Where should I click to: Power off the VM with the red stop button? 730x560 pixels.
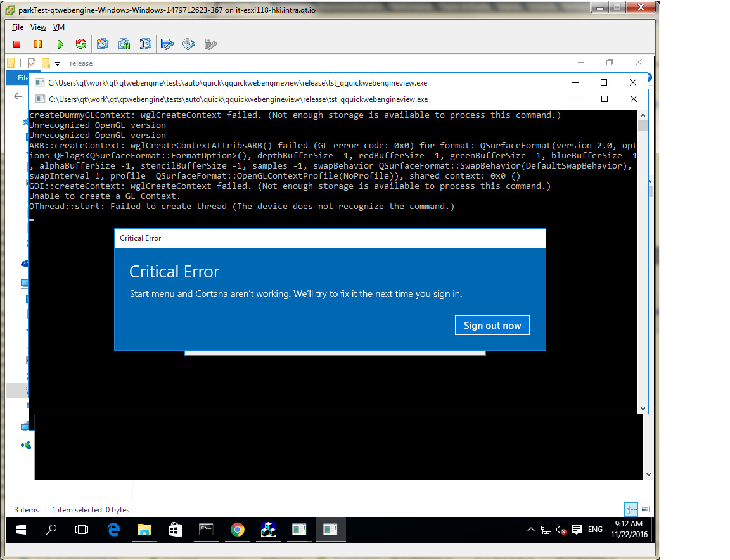pos(17,44)
